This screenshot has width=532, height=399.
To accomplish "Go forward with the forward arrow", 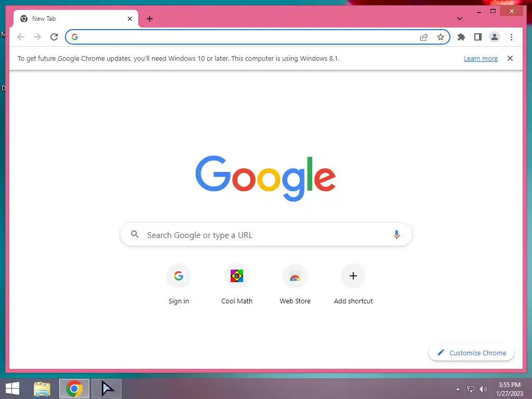I will [37, 37].
